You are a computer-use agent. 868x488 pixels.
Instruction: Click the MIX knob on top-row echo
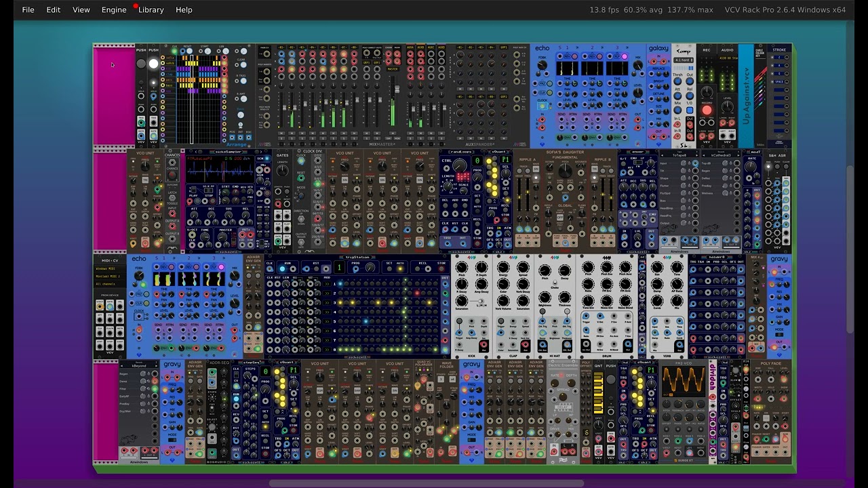tap(638, 65)
